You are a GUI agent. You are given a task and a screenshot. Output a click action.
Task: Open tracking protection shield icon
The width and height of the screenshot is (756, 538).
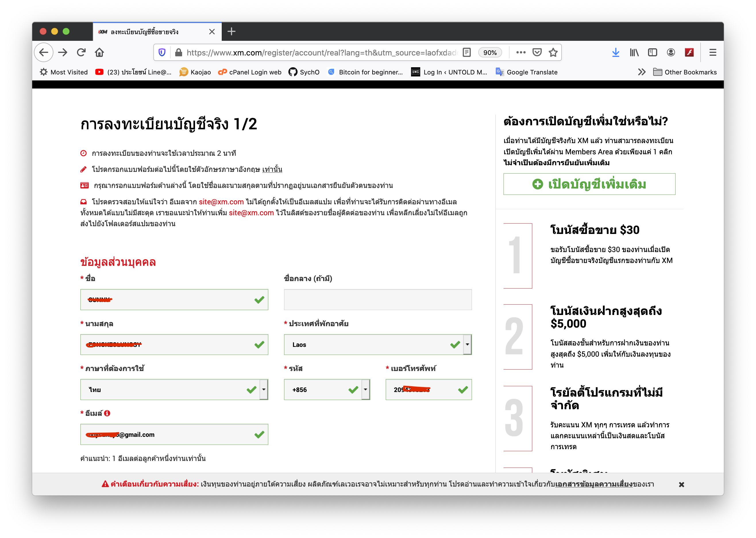tap(162, 52)
